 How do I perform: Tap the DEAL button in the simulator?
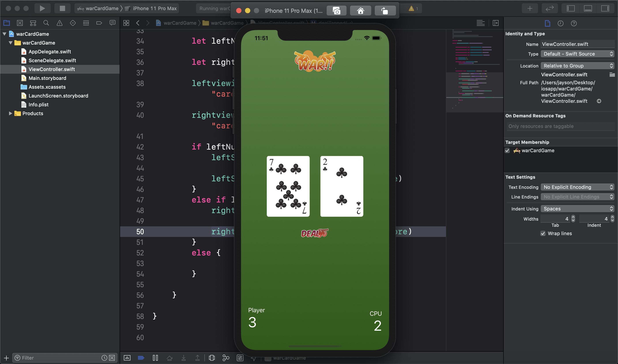click(314, 233)
